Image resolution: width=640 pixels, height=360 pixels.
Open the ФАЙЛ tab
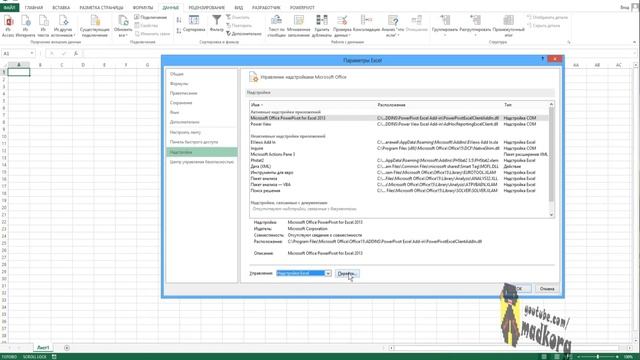[9, 7]
